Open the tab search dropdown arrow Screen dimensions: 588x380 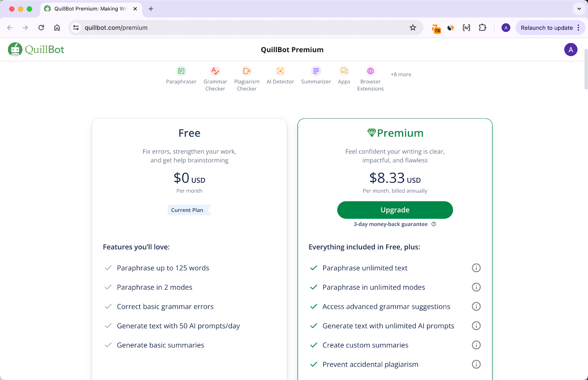(579, 8)
